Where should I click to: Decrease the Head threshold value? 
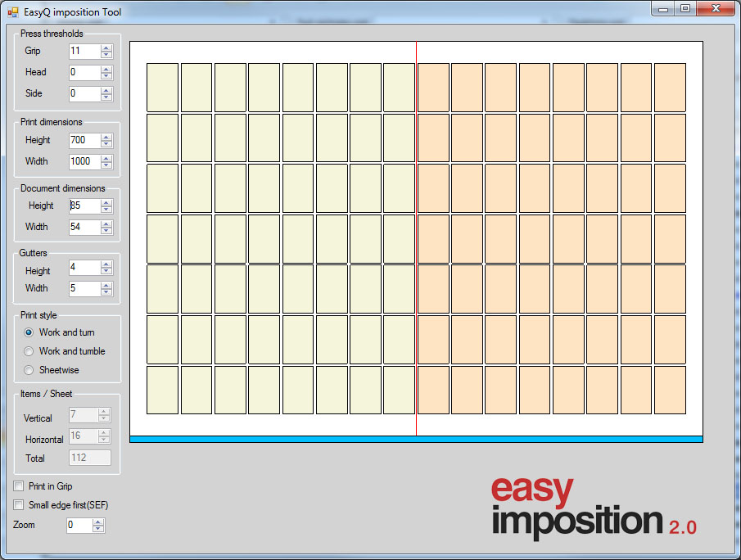106,76
